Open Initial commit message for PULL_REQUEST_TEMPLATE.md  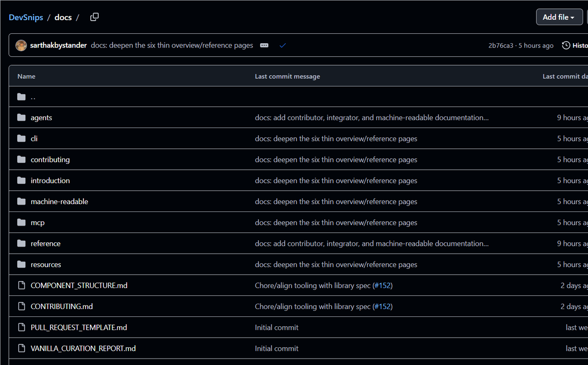coord(277,327)
